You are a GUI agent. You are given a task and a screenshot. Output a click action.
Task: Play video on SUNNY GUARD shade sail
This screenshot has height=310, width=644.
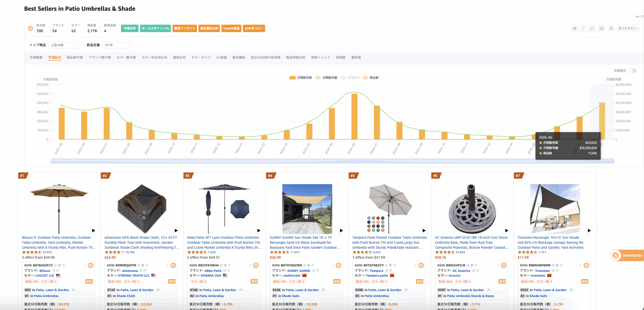(341, 230)
